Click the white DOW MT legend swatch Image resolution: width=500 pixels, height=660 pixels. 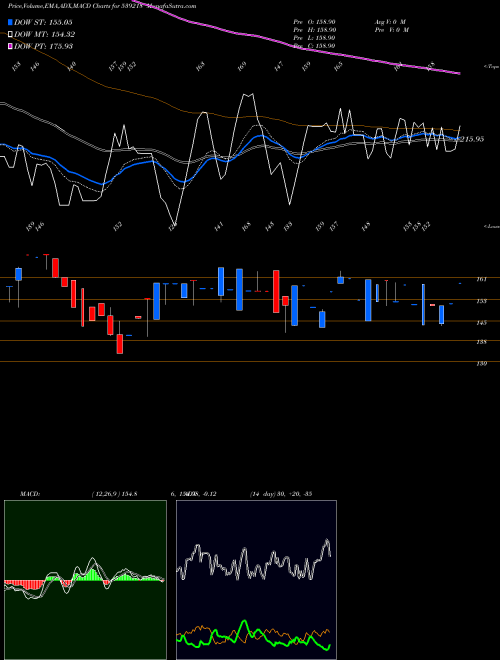coord(10,34)
